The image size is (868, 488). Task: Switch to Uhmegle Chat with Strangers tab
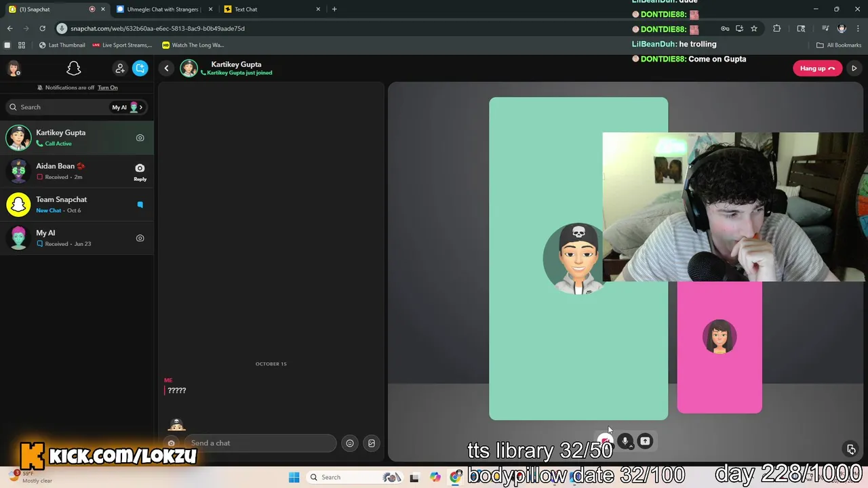[163, 9]
